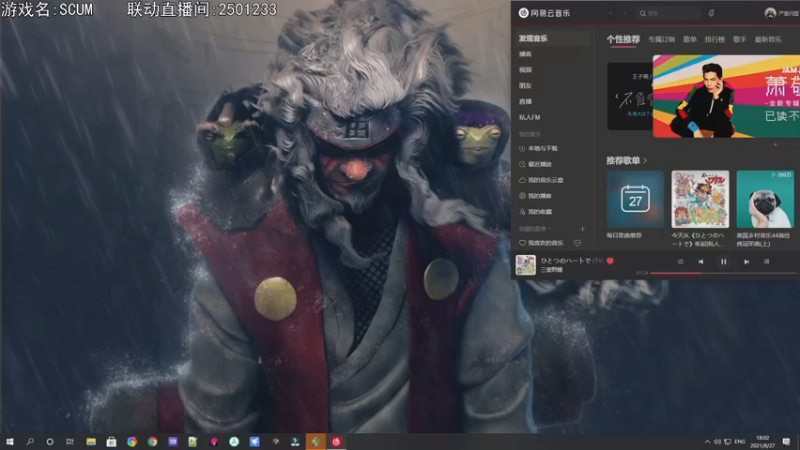Image resolution: width=800 pixels, height=450 pixels.
Task: Skip to the previous track
Action: point(701,262)
